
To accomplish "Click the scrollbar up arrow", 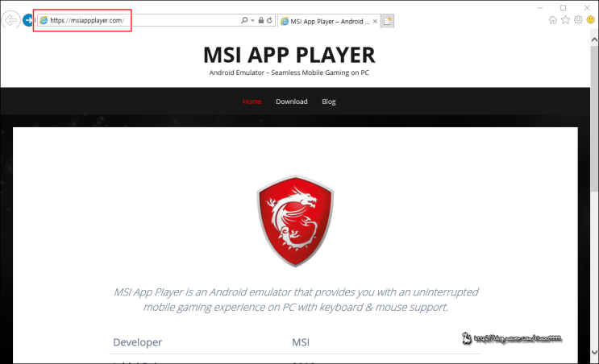I will pos(594,39).
